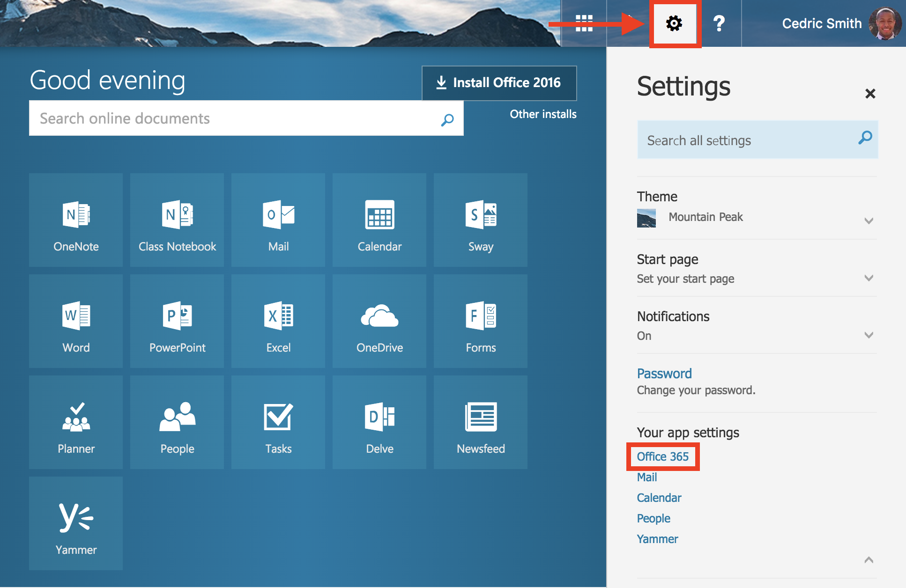The width and height of the screenshot is (906, 588).
Task: Expand the Start page setting chevron
Action: click(x=869, y=278)
